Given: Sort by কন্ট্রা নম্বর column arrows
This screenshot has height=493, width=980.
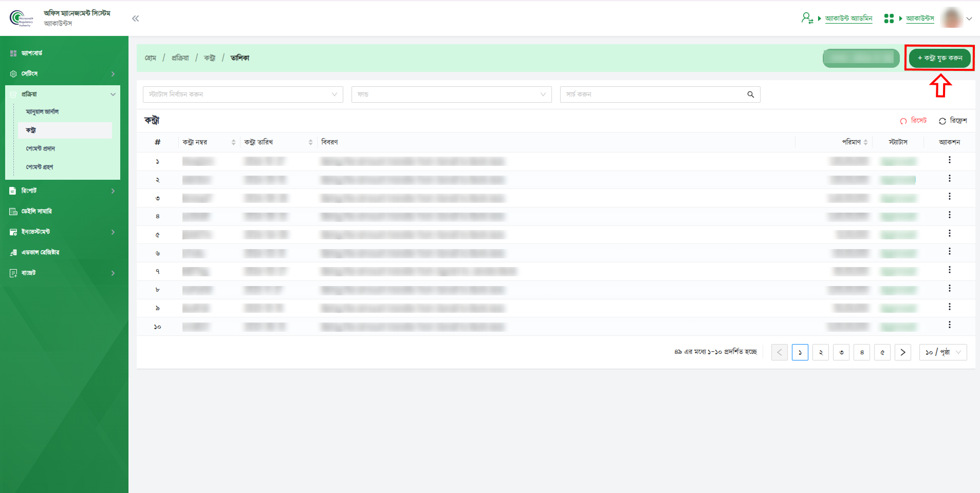Looking at the screenshot, I should [233, 142].
